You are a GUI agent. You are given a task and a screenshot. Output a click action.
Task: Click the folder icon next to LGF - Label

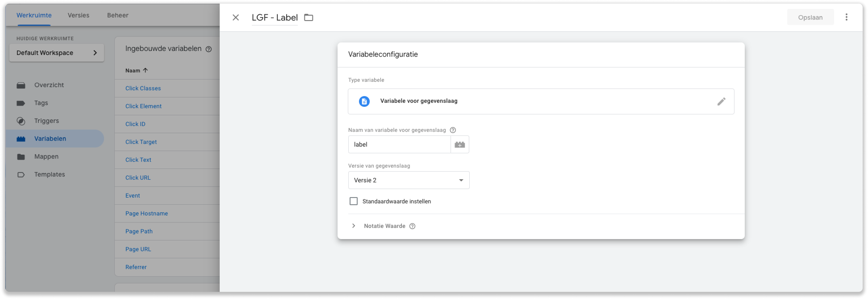(309, 18)
